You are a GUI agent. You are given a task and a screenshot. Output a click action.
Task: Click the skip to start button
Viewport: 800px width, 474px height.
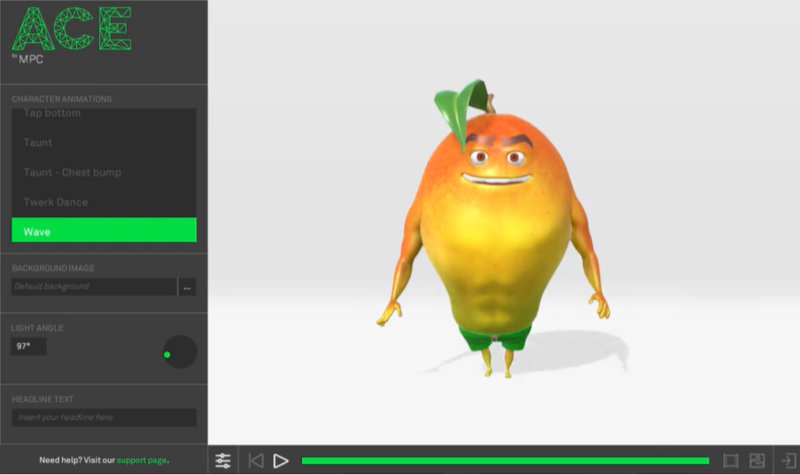(256, 461)
